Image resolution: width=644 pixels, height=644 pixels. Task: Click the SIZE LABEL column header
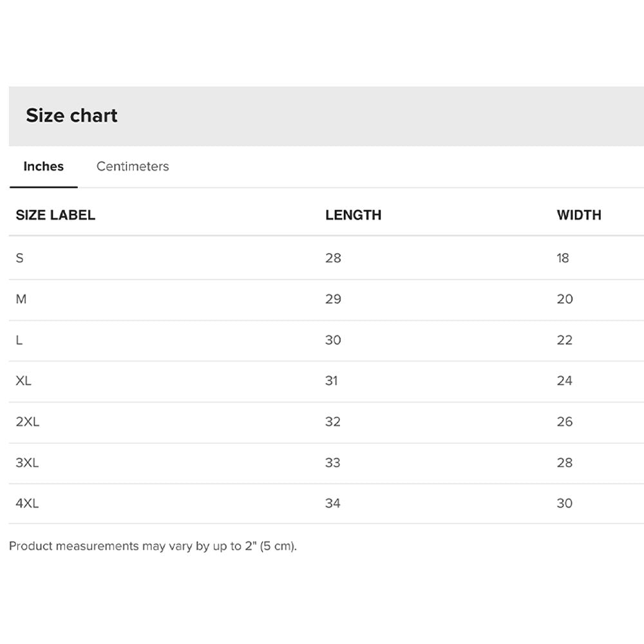click(55, 215)
